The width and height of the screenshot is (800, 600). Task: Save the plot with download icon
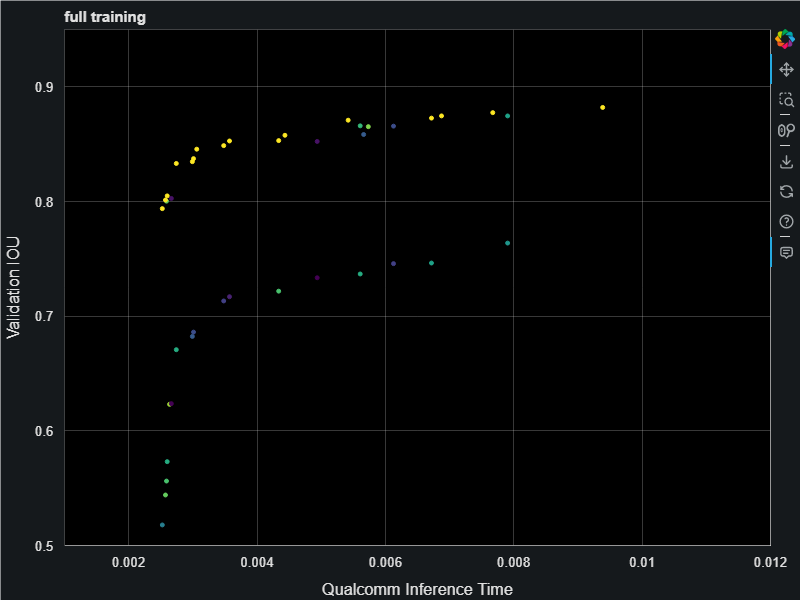[x=786, y=161]
